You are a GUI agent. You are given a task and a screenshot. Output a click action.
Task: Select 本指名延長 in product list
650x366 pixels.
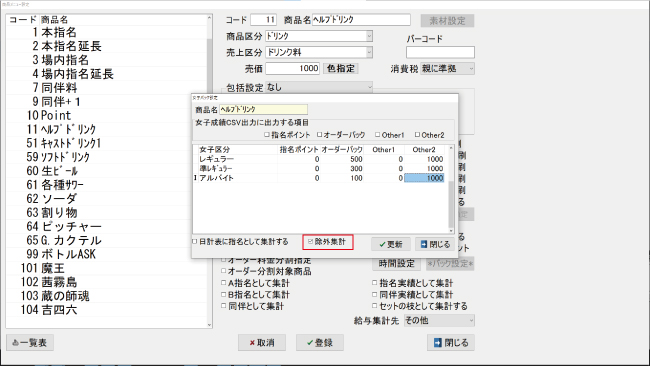pyautogui.click(x=107, y=46)
